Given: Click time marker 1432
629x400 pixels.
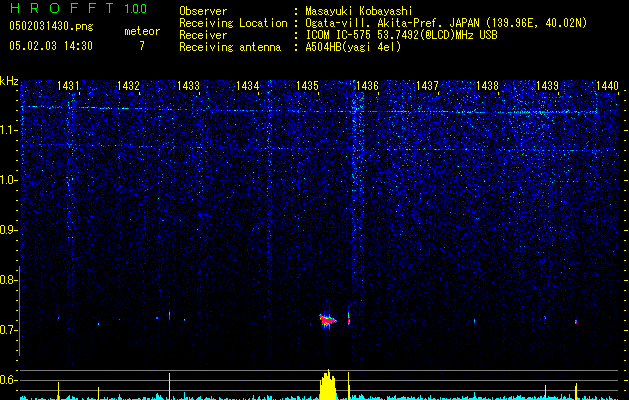Looking at the screenshot, I should coord(128,85).
